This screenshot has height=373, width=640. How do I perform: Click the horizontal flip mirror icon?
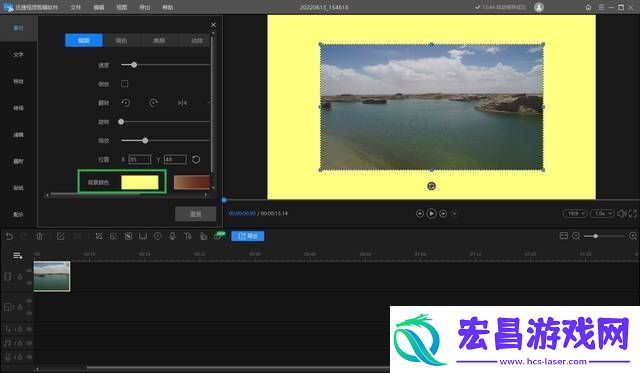point(182,103)
